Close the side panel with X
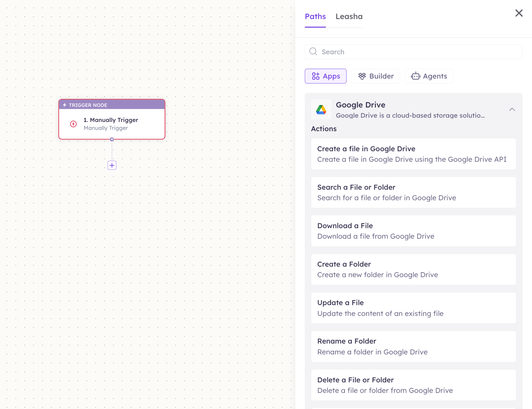The height and width of the screenshot is (409, 532). click(x=519, y=13)
